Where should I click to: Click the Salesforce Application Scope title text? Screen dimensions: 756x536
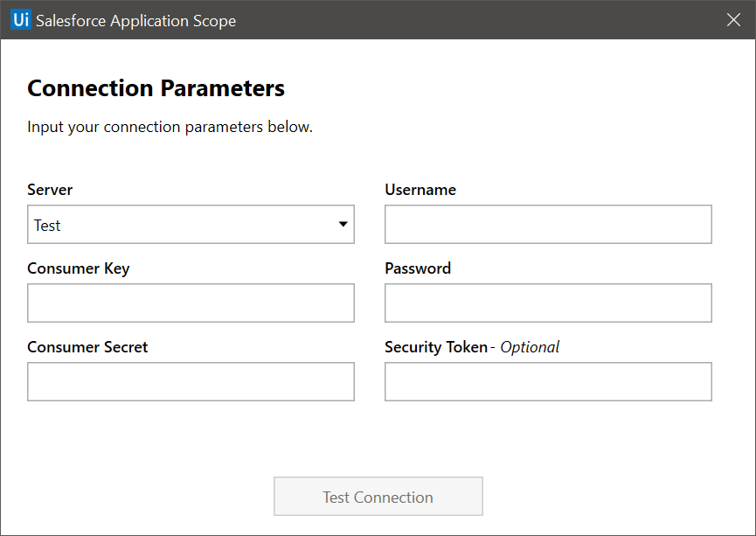tap(135, 21)
